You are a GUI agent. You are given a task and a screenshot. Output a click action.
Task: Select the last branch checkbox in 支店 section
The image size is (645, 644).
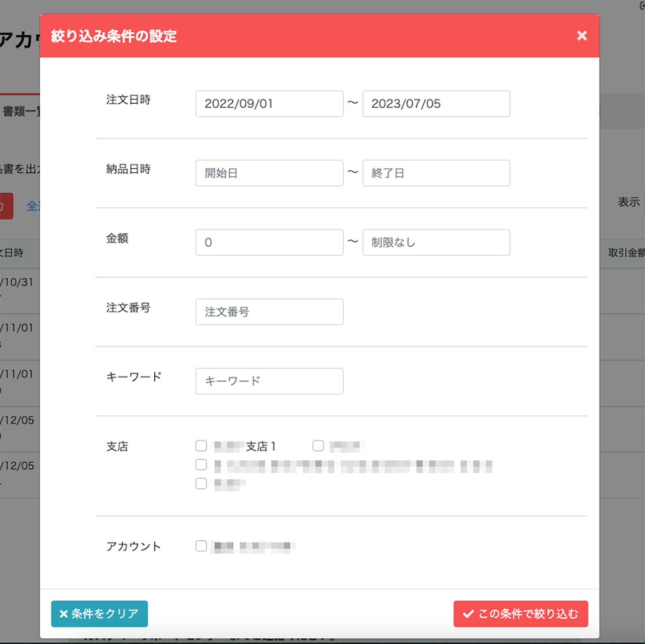click(201, 484)
